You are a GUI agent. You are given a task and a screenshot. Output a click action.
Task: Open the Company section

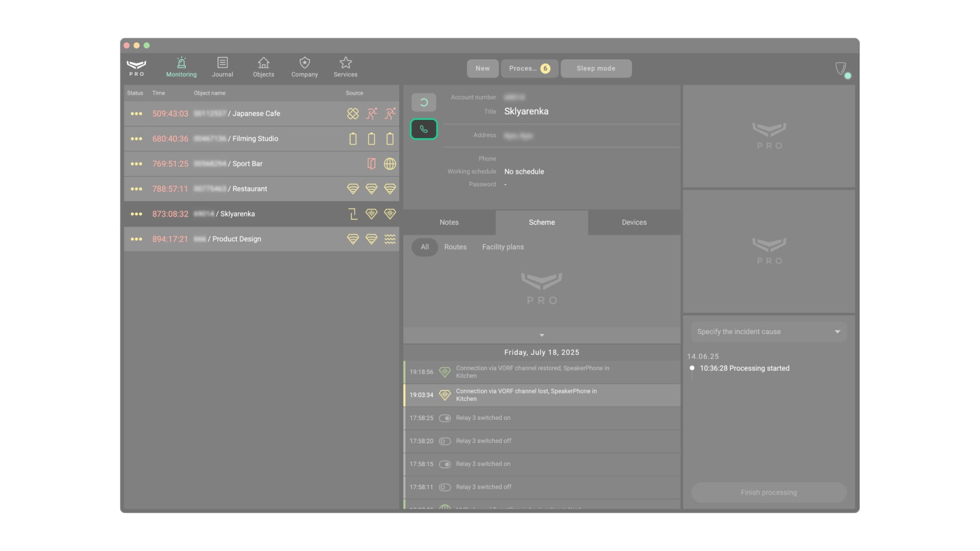click(305, 67)
